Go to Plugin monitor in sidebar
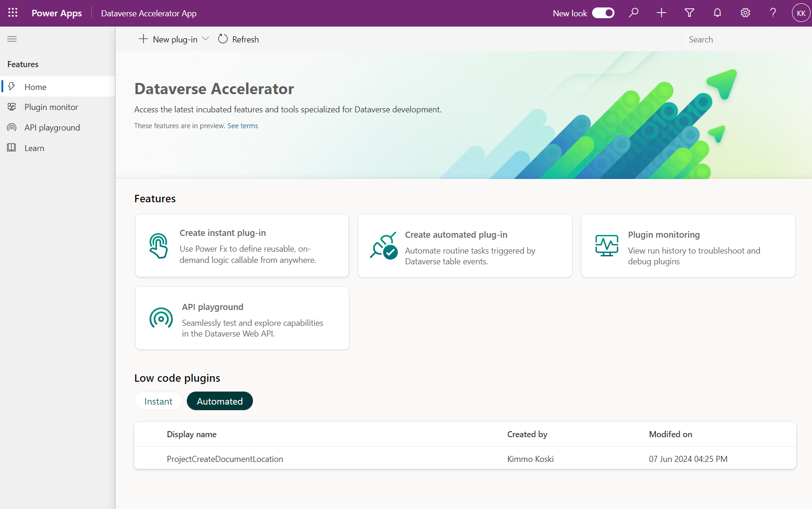This screenshot has height=509, width=812. point(57,107)
